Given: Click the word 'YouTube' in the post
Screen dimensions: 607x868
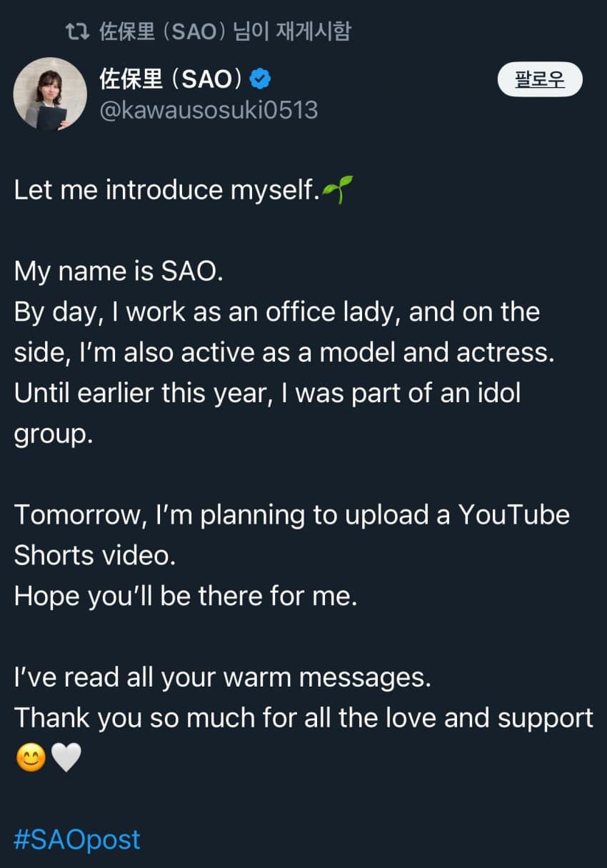Looking at the screenshot, I should tap(513, 514).
